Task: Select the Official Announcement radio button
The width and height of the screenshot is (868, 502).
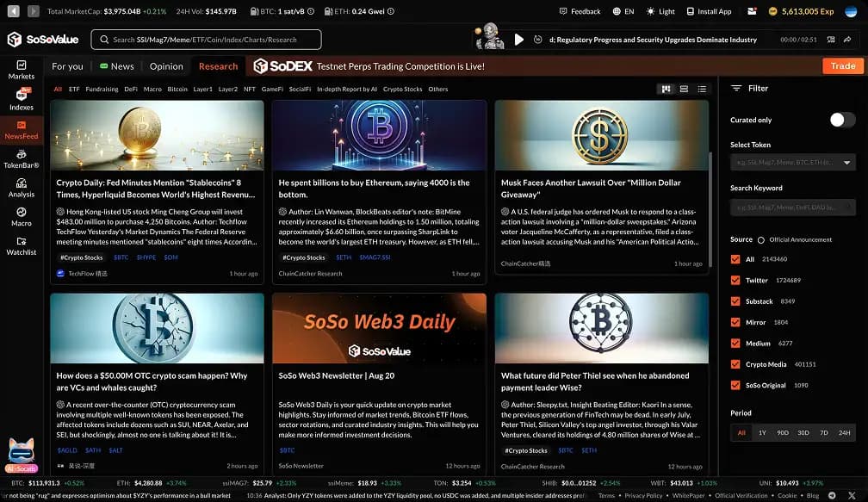Action: pos(761,240)
